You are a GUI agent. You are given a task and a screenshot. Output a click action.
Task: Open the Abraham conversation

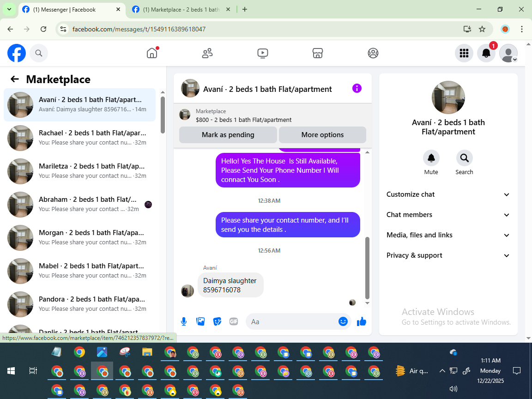(80, 204)
